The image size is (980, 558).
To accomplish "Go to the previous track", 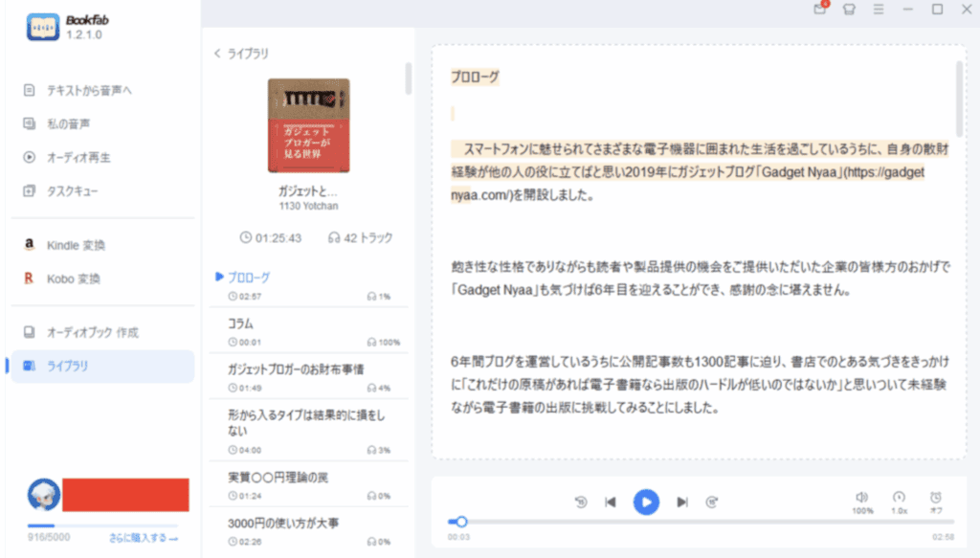I will [610, 502].
